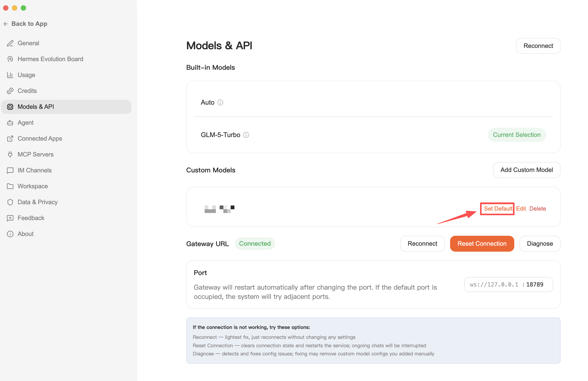Viewport: 588px width, 381px height.
Task: Click the Add Custom Model button
Action: pyautogui.click(x=526, y=170)
